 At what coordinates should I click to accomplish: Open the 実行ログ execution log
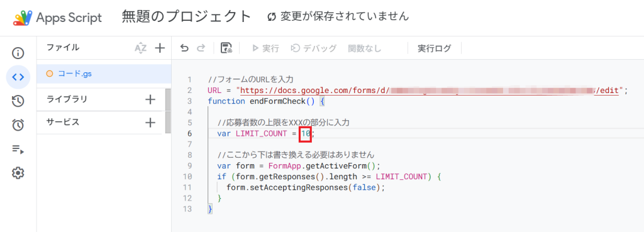[x=434, y=48]
